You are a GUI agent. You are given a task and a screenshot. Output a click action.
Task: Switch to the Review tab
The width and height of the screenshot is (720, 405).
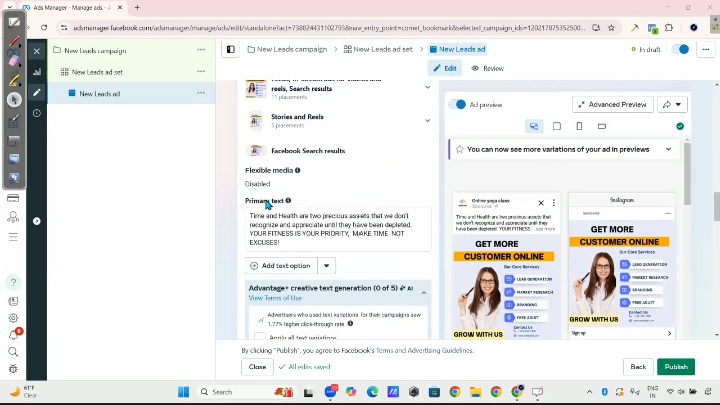tap(488, 68)
